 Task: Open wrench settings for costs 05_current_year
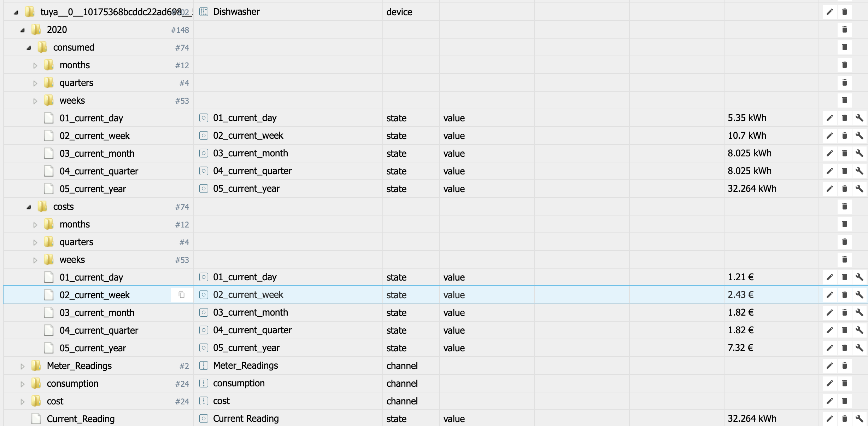[x=859, y=348]
